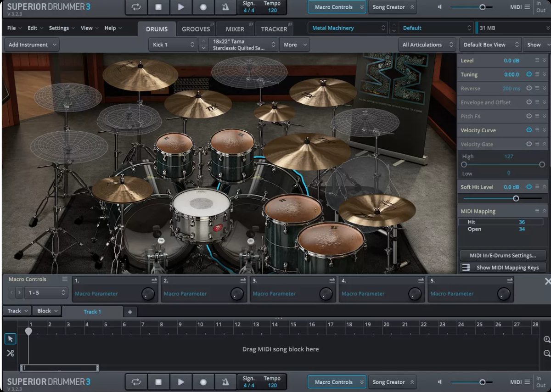Enable the Velocity Gate power toggle
This screenshot has width=551, height=392.
[529, 144]
